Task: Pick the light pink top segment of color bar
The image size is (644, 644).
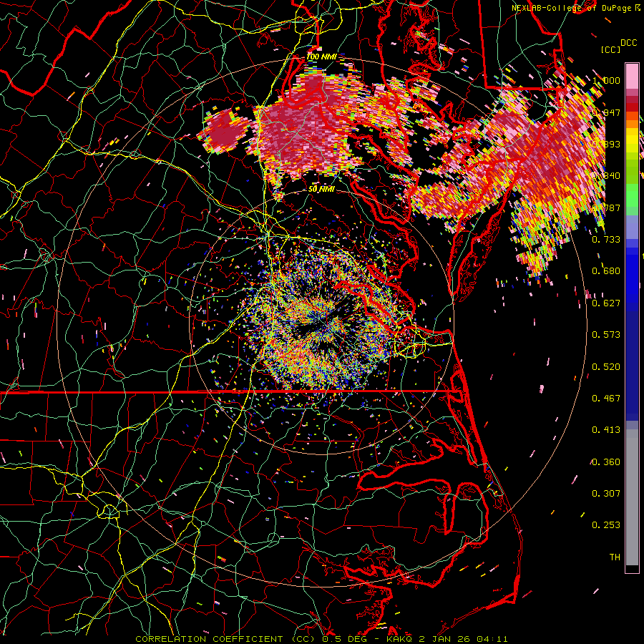Action: 632,77
